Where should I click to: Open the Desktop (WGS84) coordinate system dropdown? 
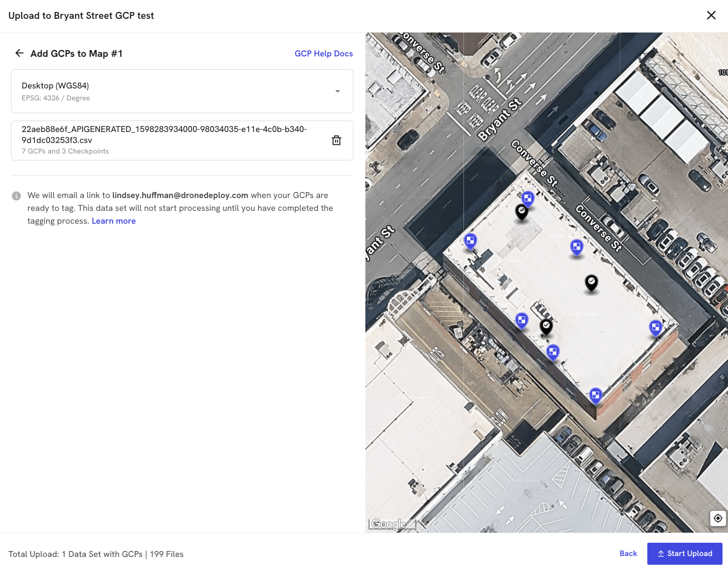tap(182, 91)
